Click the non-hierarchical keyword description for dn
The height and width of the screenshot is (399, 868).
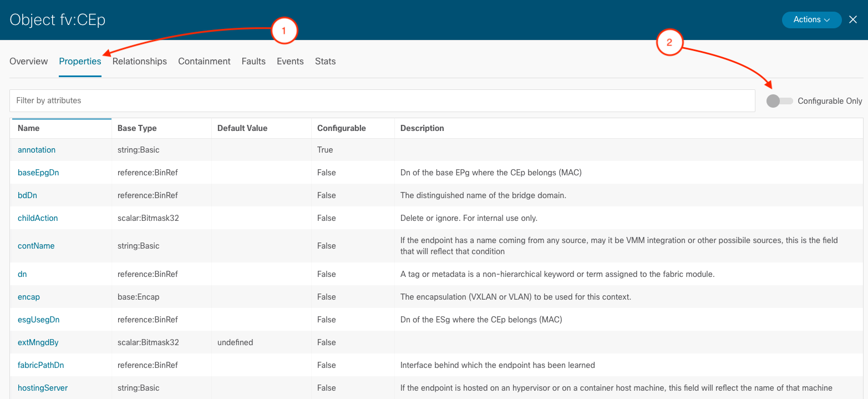557,274
